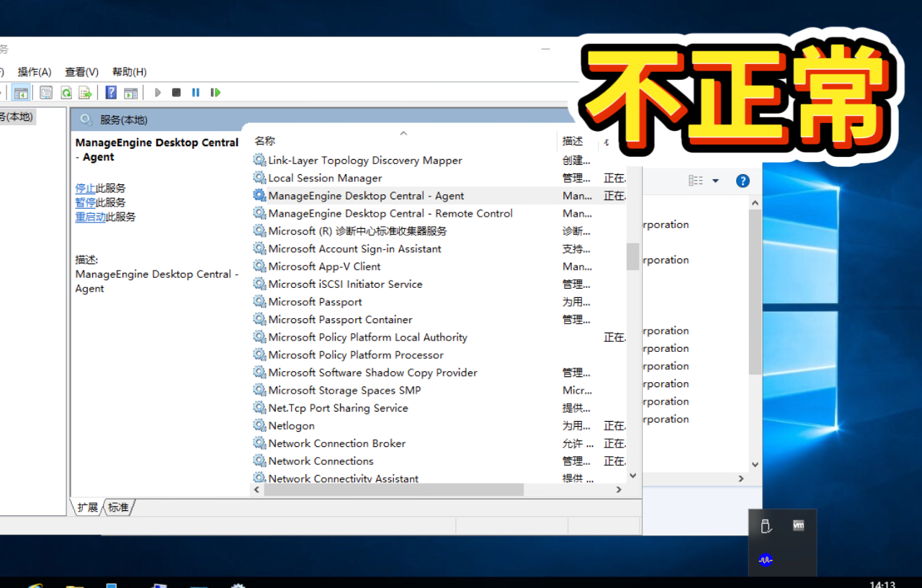This screenshot has width=922, height=588.
Task: Click right arrow of services horizontal scrollbar
Action: pyautogui.click(x=619, y=489)
